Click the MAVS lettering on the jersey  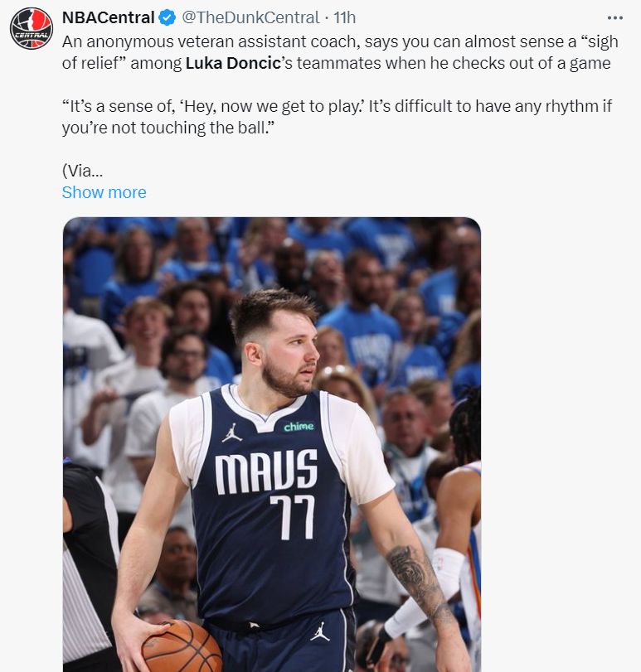[x=266, y=471]
